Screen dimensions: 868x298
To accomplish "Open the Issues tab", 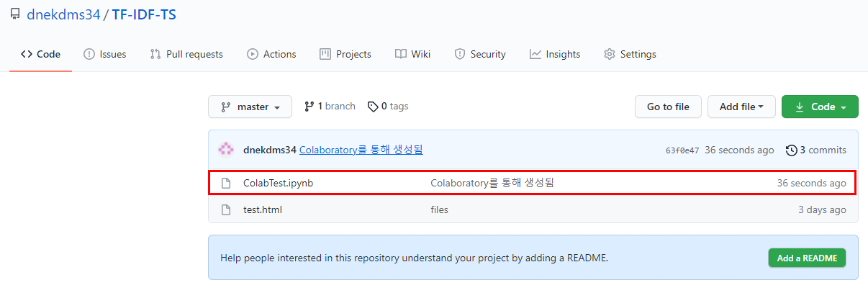I will tap(105, 54).
